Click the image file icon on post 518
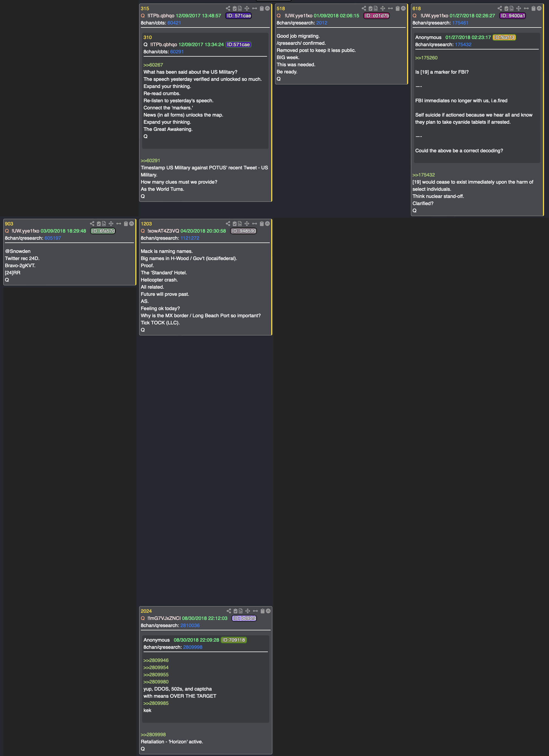 tap(375, 8)
